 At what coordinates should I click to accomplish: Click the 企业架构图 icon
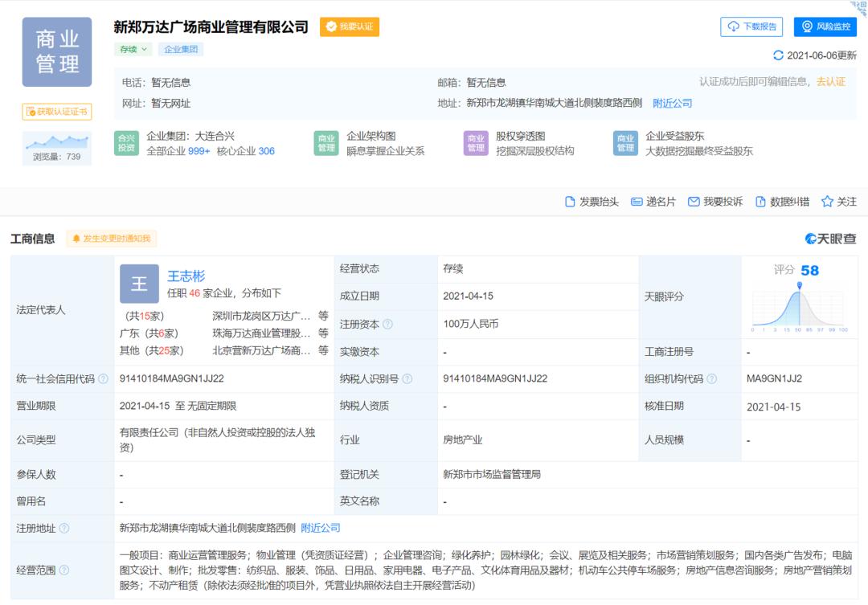[x=326, y=143]
